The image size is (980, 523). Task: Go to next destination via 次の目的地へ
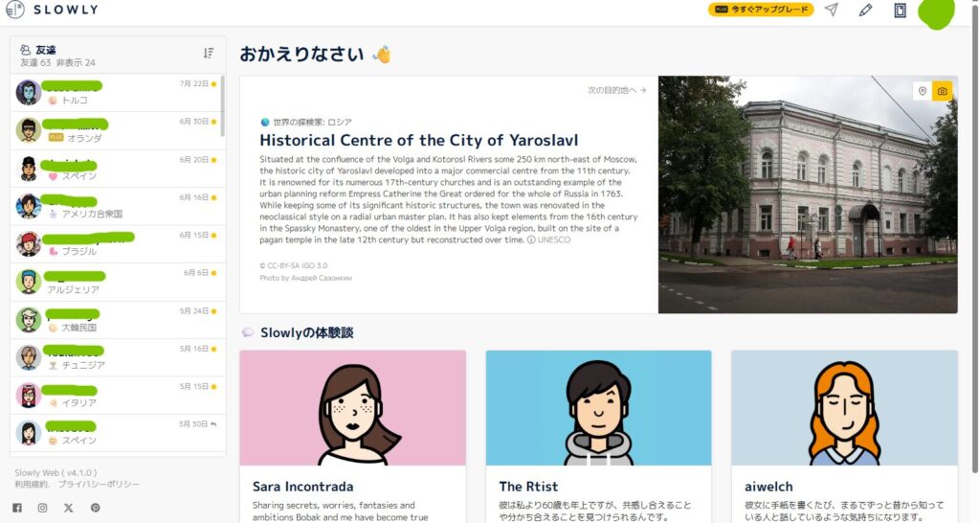coord(617,91)
